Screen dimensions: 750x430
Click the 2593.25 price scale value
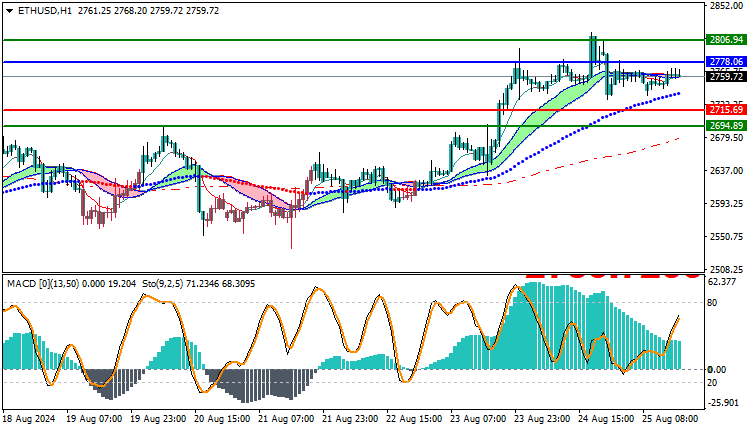(727, 204)
